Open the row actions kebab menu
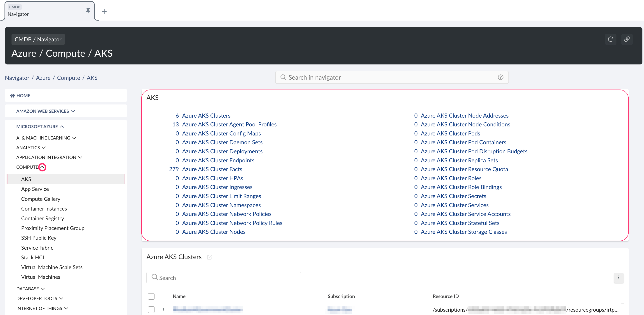 (164, 310)
